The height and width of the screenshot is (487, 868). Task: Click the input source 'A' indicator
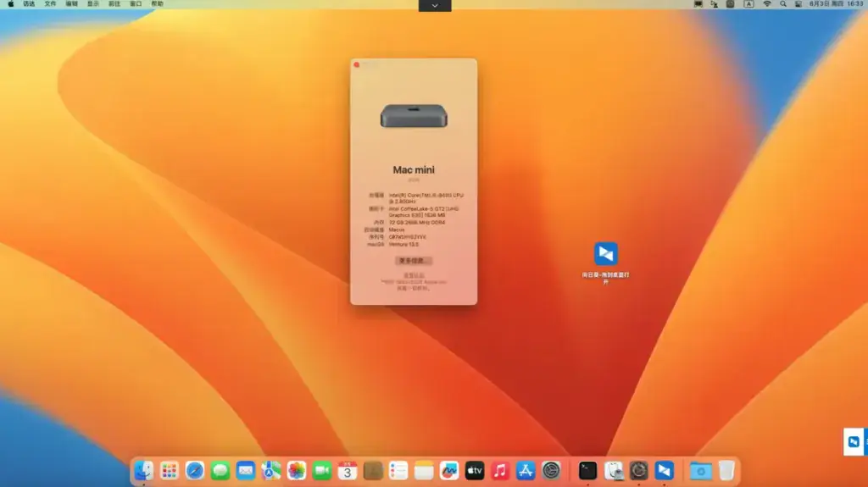pyautogui.click(x=748, y=4)
